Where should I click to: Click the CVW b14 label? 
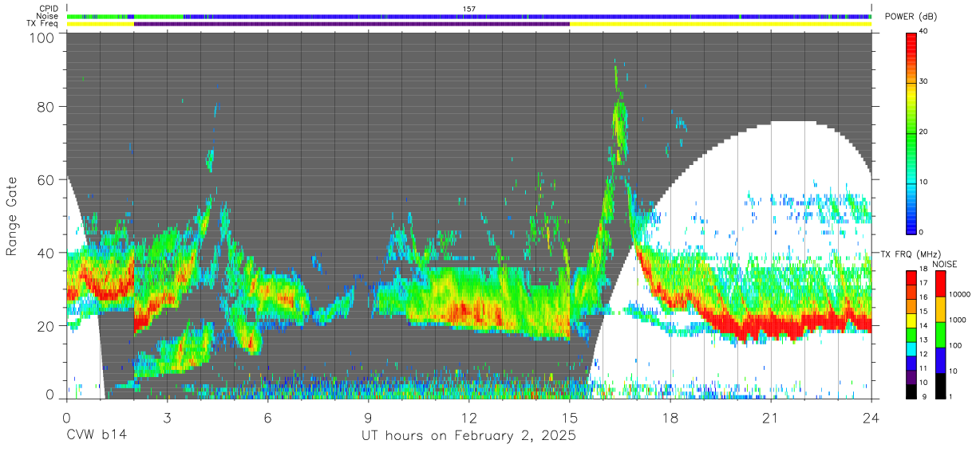click(96, 435)
